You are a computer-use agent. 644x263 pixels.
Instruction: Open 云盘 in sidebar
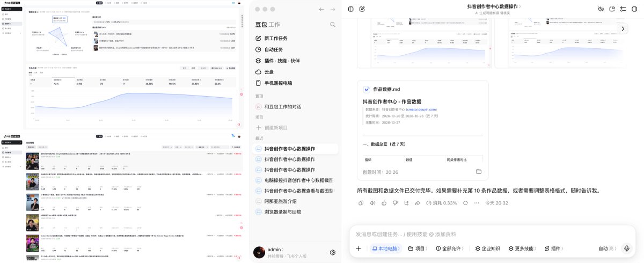click(x=295, y=72)
